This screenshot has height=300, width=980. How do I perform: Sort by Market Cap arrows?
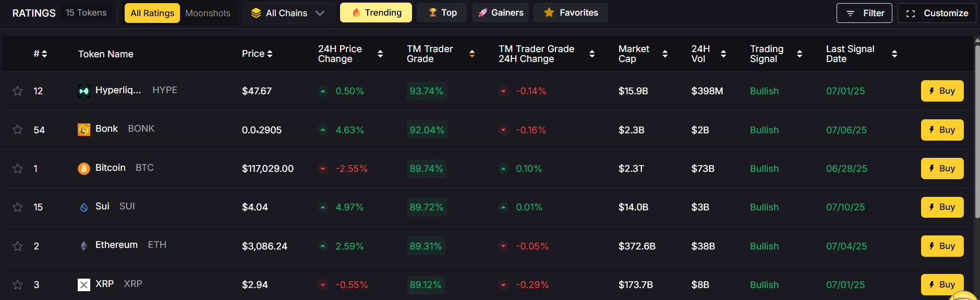(x=665, y=54)
